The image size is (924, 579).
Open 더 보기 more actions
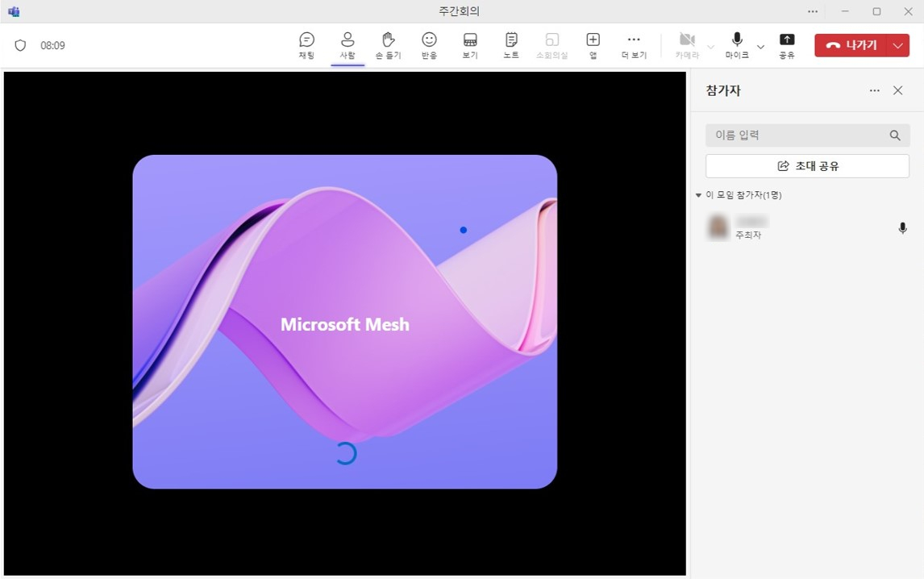(x=634, y=45)
